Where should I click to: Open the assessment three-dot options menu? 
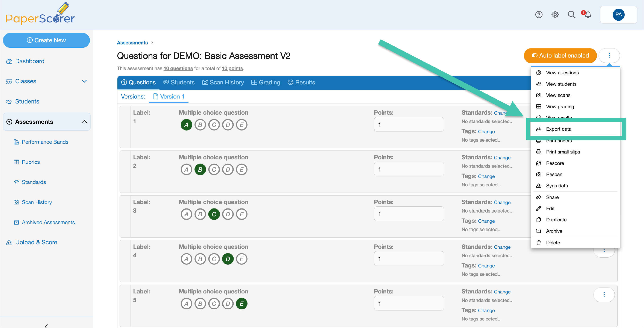(x=609, y=55)
